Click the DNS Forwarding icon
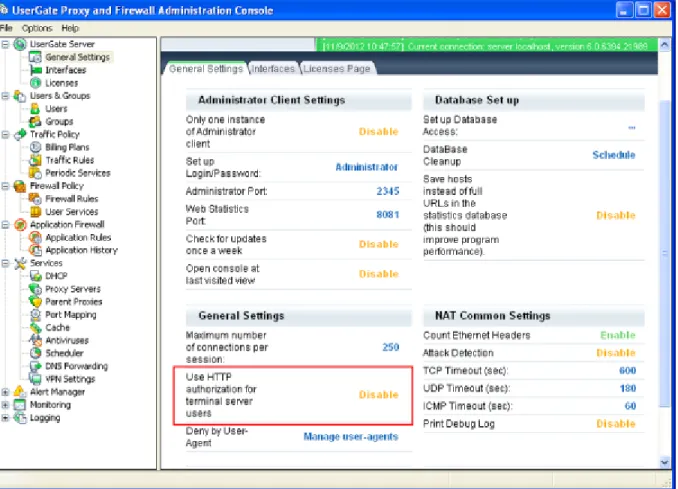Viewport: 678px width, 489px height. pyautogui.click(x=35, y=366)
